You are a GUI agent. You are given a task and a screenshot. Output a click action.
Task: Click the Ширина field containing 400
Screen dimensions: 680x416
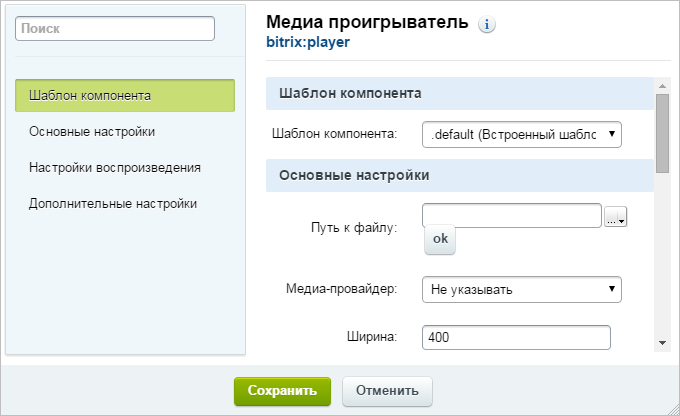[516, 337]
